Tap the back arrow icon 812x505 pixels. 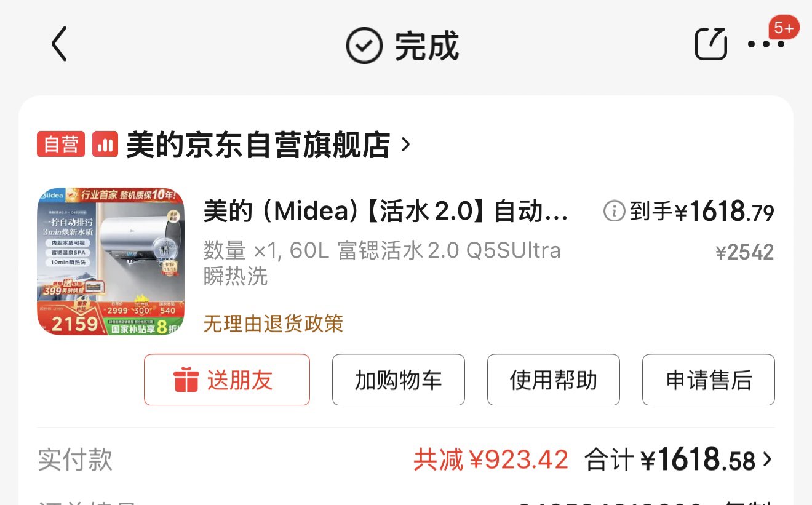point(59,44)
